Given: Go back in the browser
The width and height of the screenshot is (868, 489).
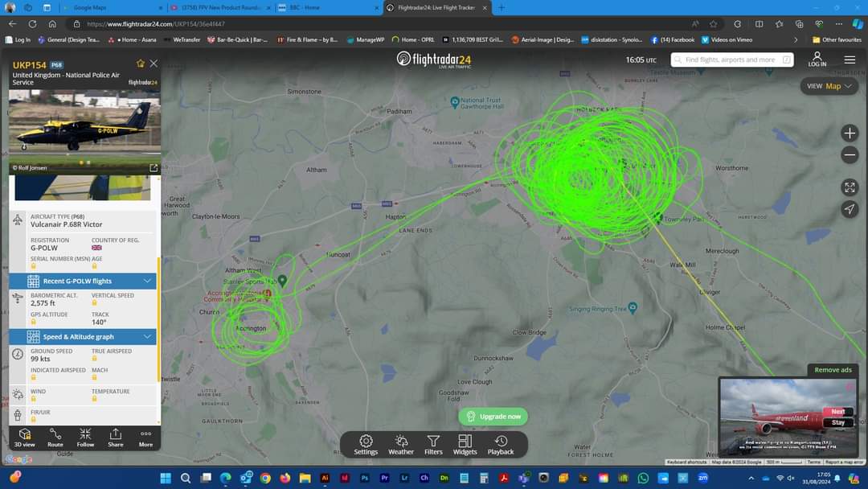Looking at the screenshot, I should coord(13,24).
